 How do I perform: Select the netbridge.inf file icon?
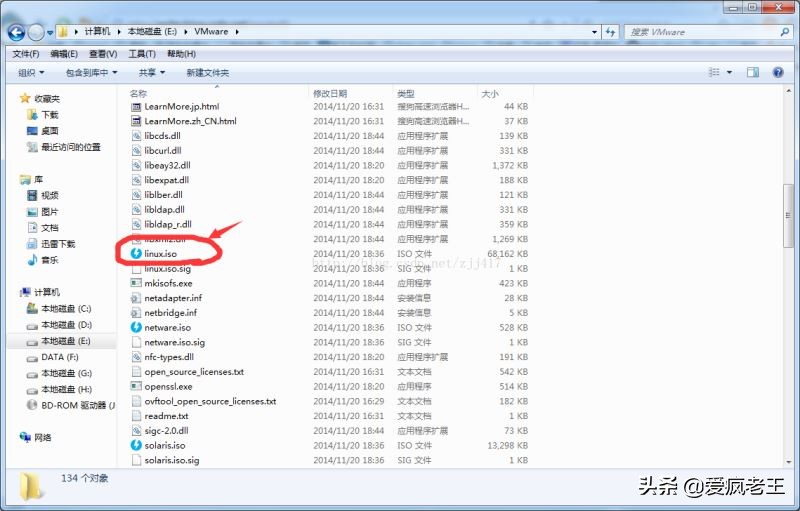coord(136,313)
